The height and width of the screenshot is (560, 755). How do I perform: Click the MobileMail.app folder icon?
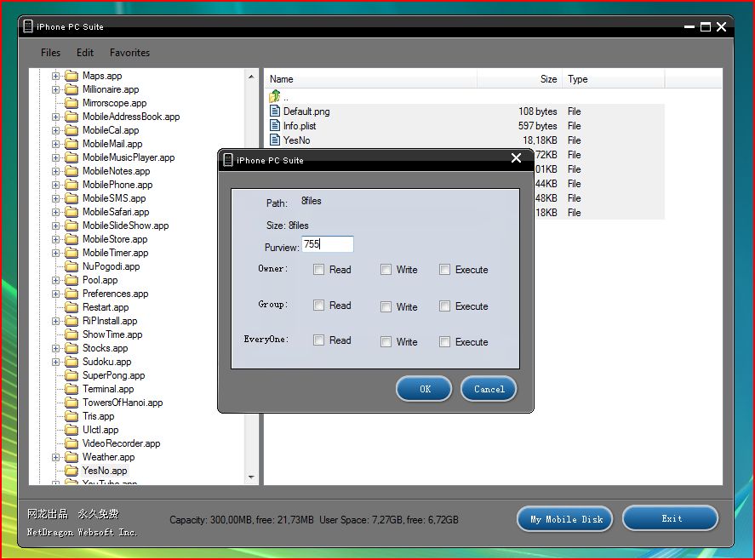pyautogui.click(x=71, y=144)
